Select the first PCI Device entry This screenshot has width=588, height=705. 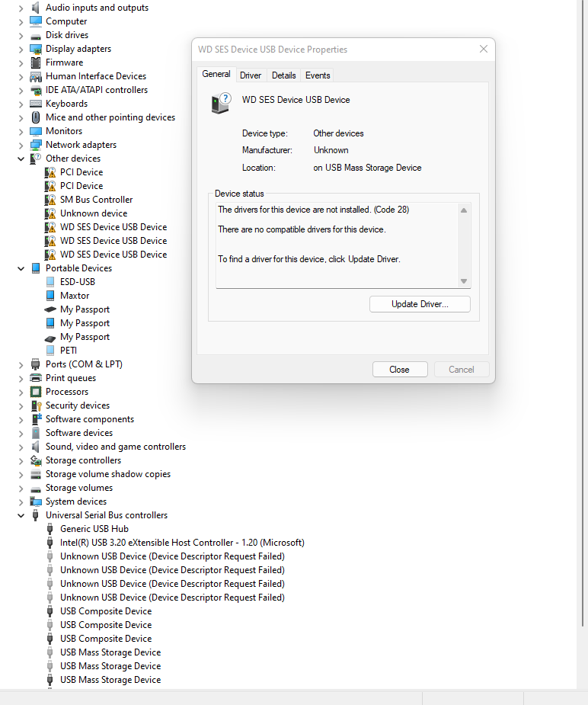[x=81, y=172]
